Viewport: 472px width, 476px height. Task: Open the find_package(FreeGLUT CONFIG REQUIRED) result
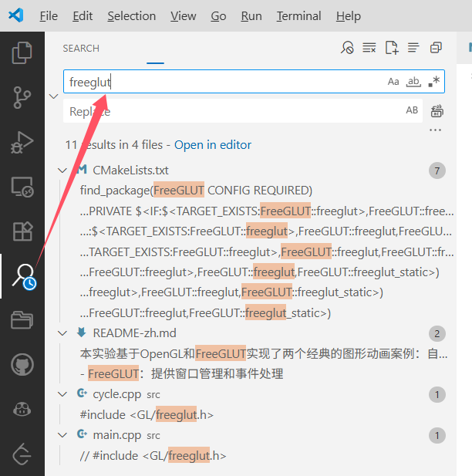pos(196,191)
